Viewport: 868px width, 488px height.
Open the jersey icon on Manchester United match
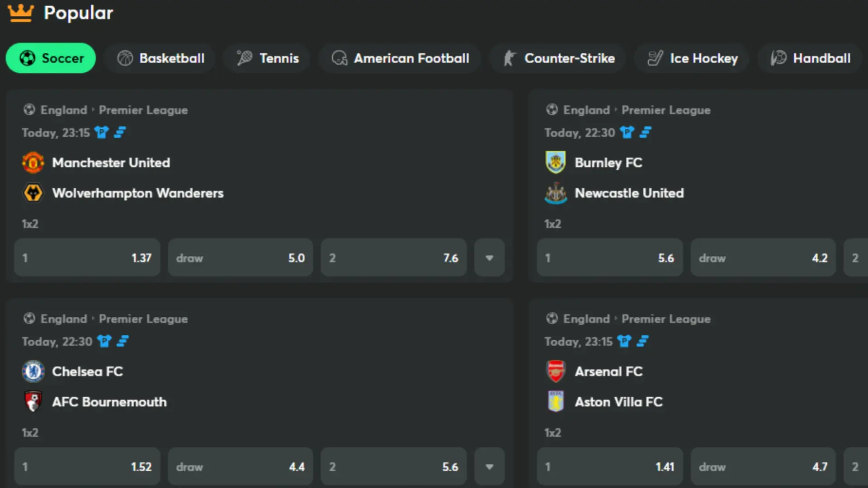point(102,132)
